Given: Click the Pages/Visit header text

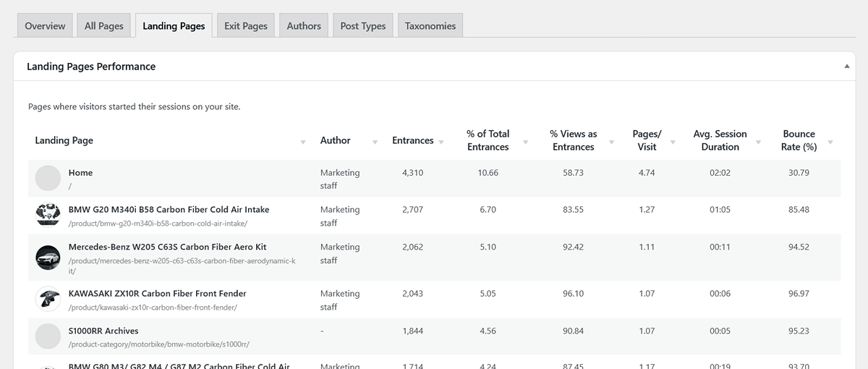Looking at the screenshot, I should [x=647, y=140].
